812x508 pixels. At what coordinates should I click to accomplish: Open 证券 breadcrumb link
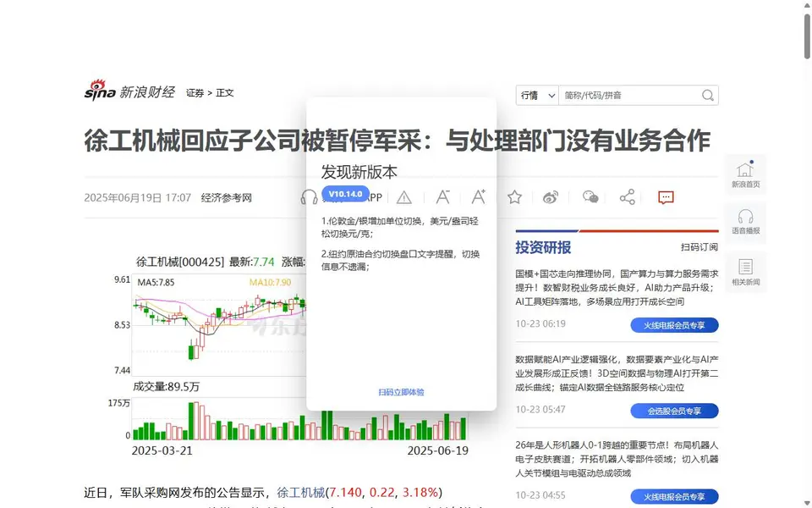pos(195,93)
